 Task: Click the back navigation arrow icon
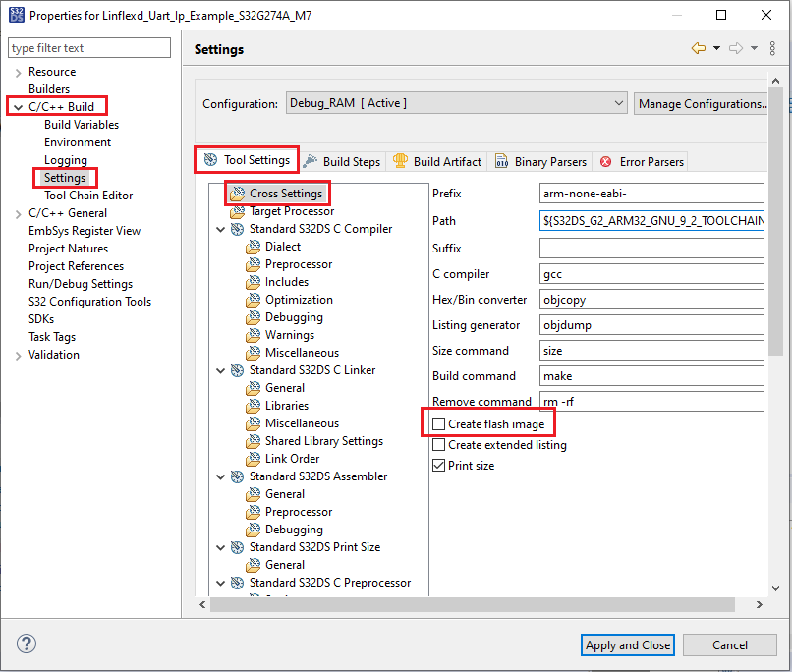[x=699, y=48]
